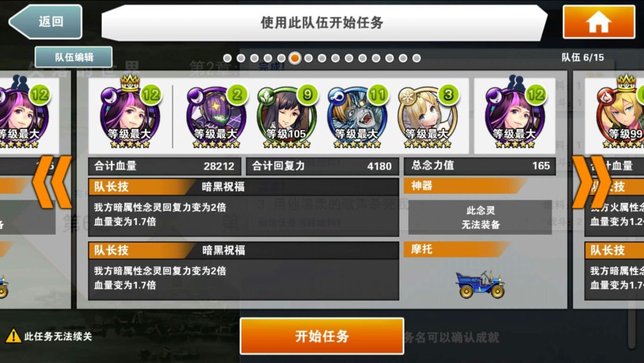This screenshot has width=644, height=363.
Task: Go to previous team with left arrows
Action: coord(52,181)
